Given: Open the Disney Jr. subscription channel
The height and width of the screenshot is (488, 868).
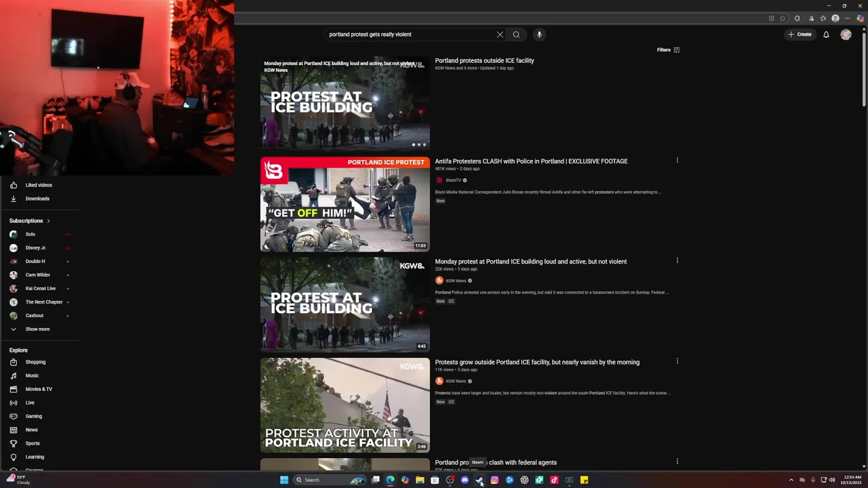Looking at the screenshot, I should coord(36,248).
